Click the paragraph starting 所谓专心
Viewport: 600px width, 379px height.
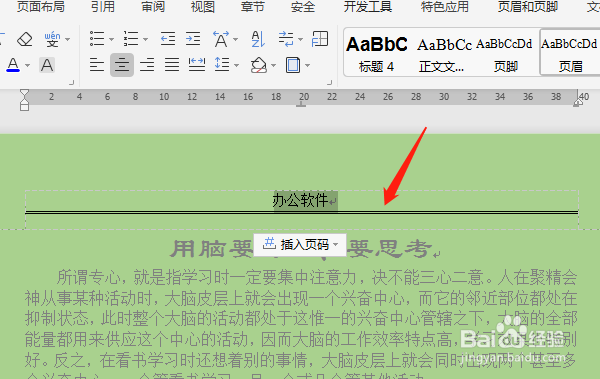pyautogui.click(x=301, y=323)
